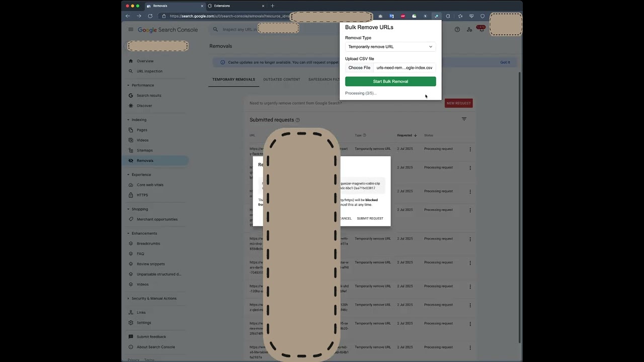The width and height of the screenshot is (644, 362).
Task: Click the red ABP extension icon
Action: [x=403, y=16]
